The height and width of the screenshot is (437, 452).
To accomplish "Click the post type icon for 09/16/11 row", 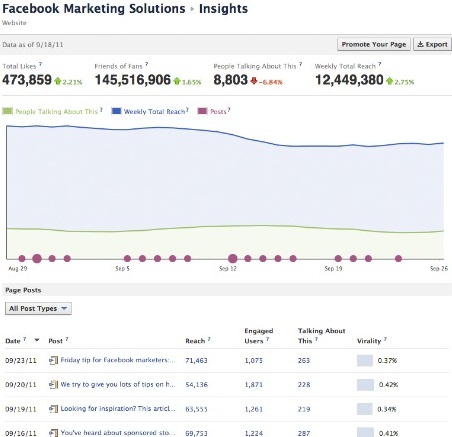I will [53, 433].
